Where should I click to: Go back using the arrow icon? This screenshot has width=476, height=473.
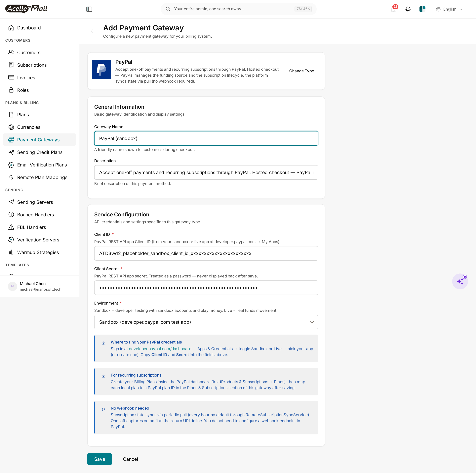coord(93,31)
